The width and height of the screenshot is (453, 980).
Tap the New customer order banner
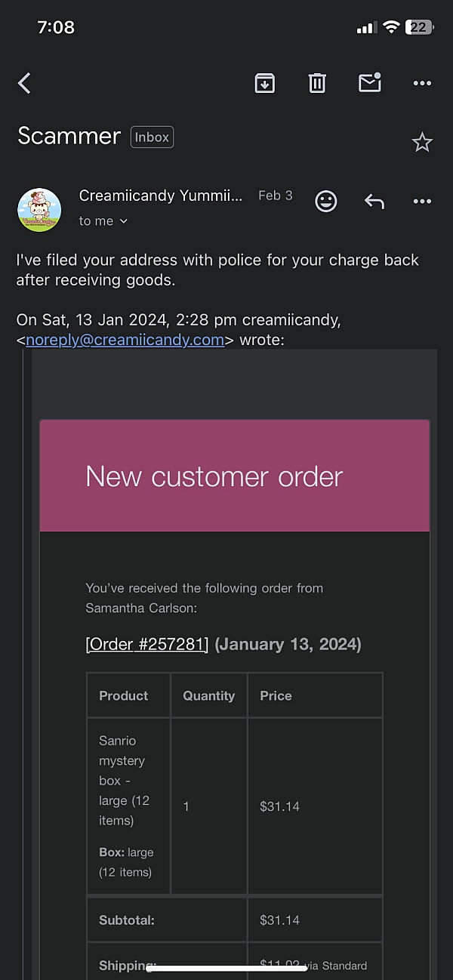click(x=234, y=476)
